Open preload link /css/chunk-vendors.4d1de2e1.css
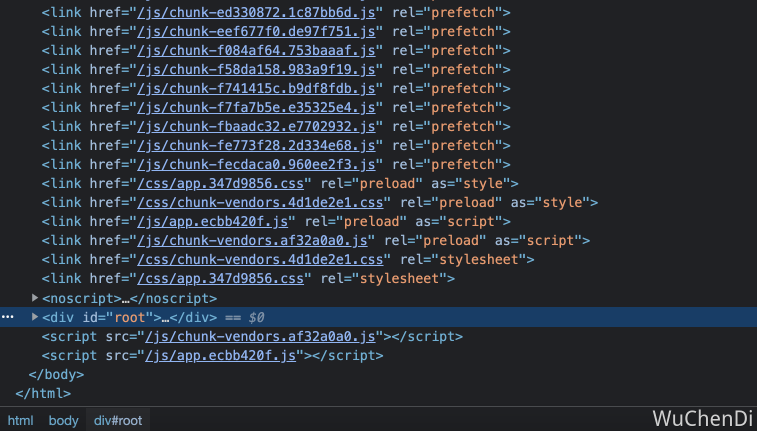The height and width of the screenshot is (431, 757). point(260,202)
